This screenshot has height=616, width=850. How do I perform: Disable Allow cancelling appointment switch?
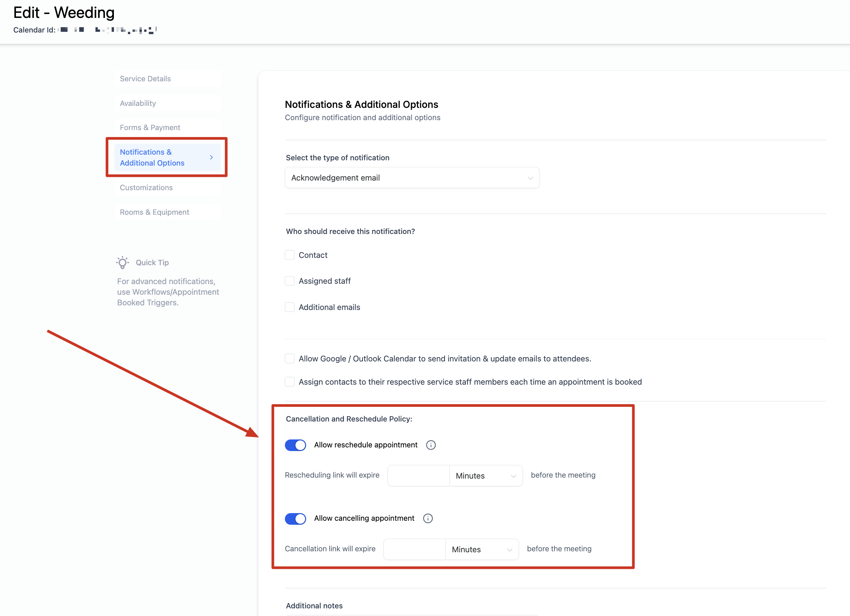295,518
